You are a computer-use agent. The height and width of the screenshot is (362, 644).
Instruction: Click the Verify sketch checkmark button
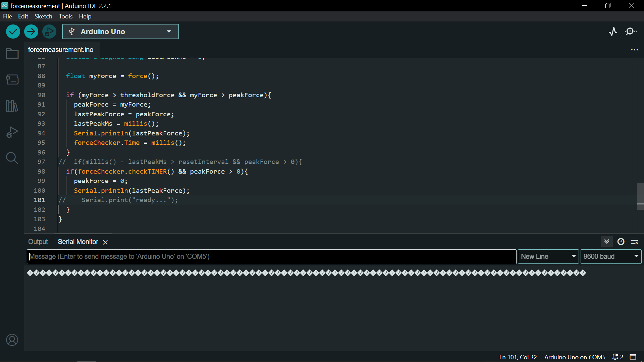click(x=13, y=32)
